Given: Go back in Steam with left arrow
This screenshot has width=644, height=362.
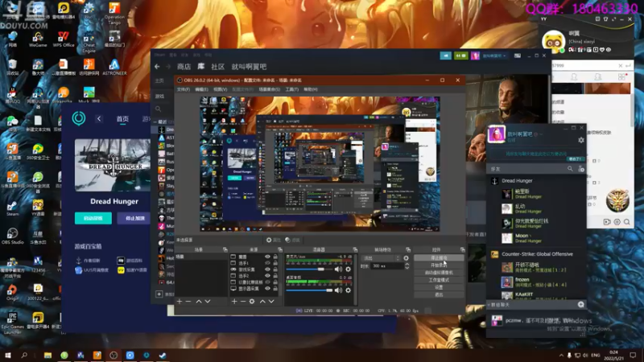Looking at the screenshot, I should point(157,67).
